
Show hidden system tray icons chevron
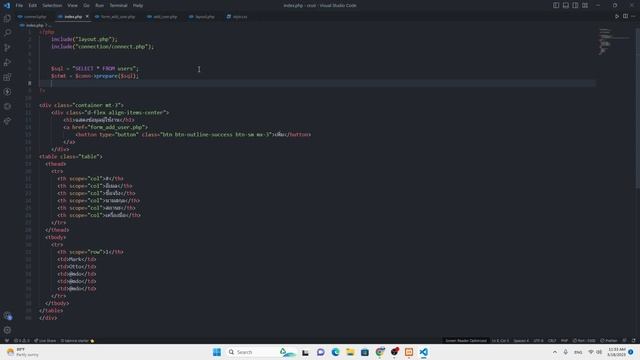click(555, 352)
